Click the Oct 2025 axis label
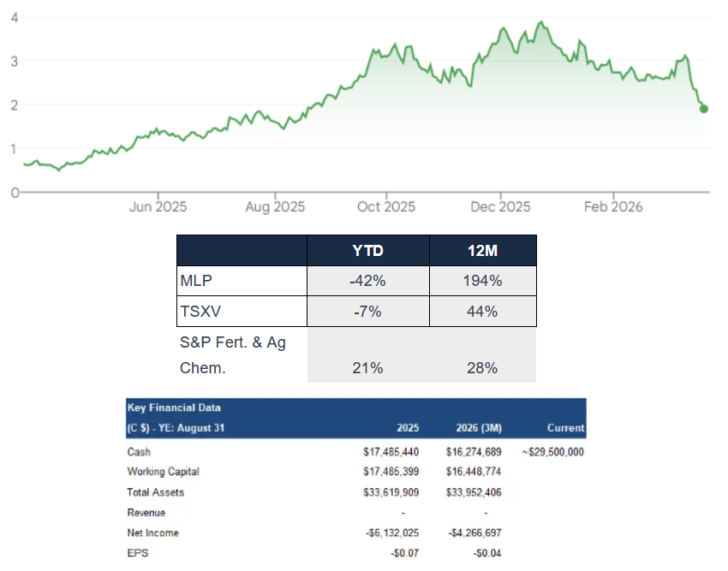 pyautogui.click(x=386, y=206)
